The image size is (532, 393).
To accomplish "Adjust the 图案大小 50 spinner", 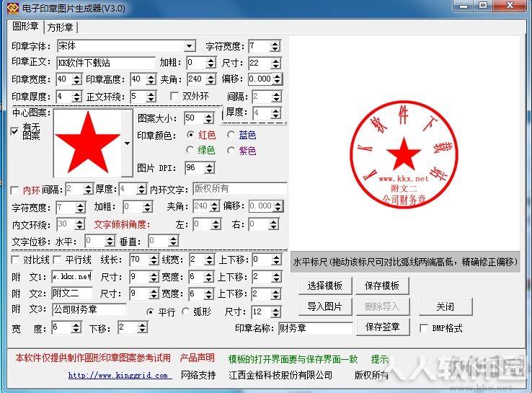I will click(x=209, y=118).
